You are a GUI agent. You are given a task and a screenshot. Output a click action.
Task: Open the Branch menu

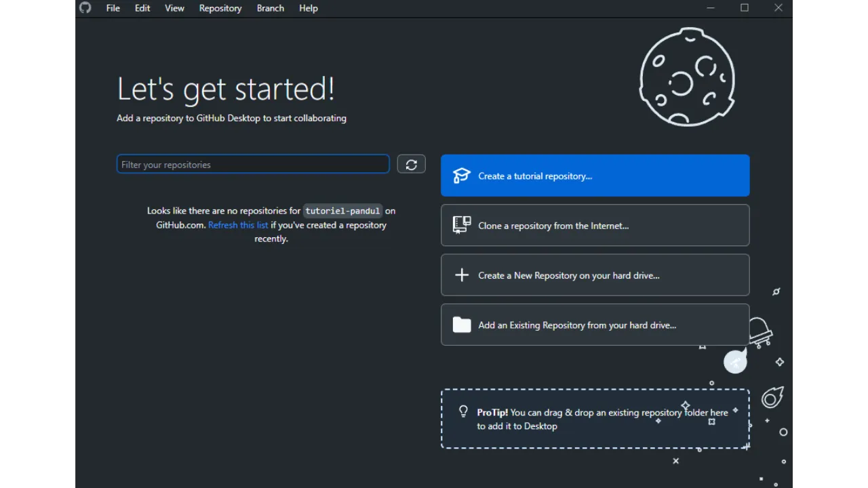coord(271,8)
